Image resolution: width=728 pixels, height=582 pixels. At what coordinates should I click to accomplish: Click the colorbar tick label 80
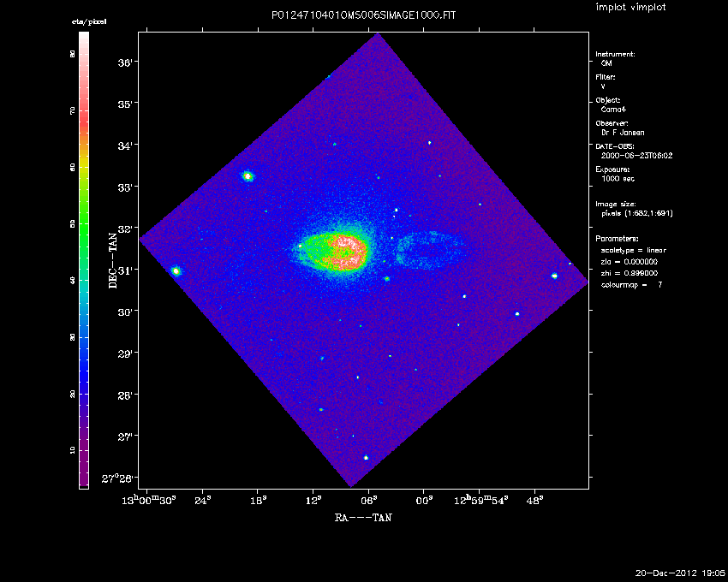(x=73, y=54)
